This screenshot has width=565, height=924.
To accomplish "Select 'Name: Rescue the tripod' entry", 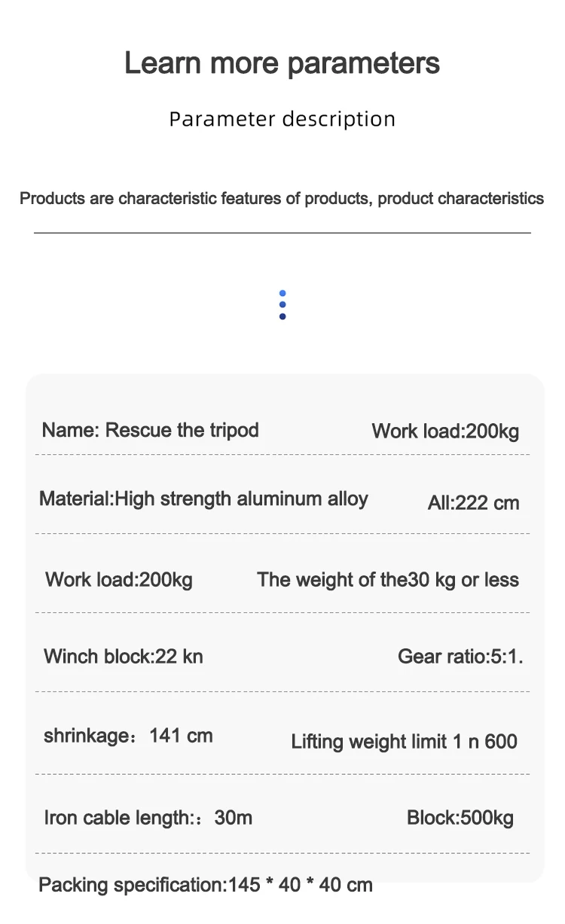I will [151, 431].
